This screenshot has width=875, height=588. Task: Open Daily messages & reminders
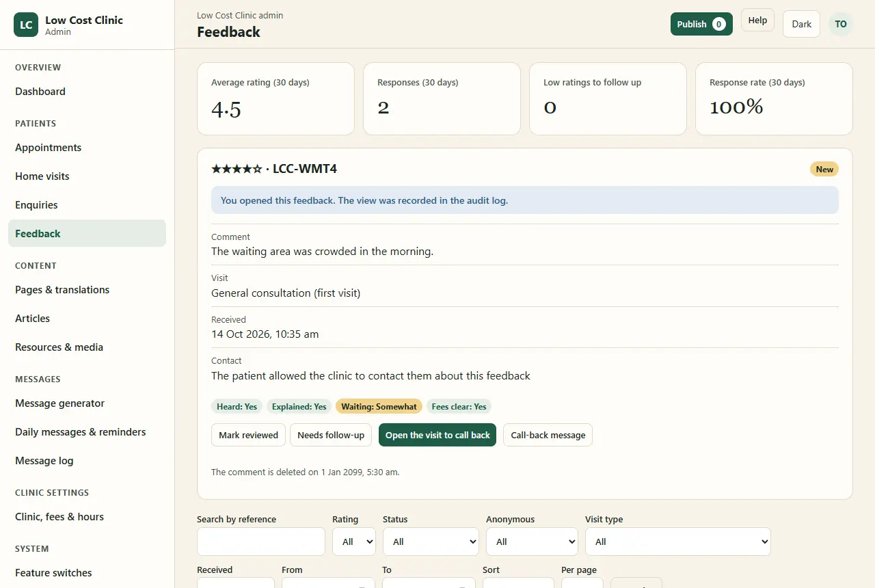click(87, 432)
